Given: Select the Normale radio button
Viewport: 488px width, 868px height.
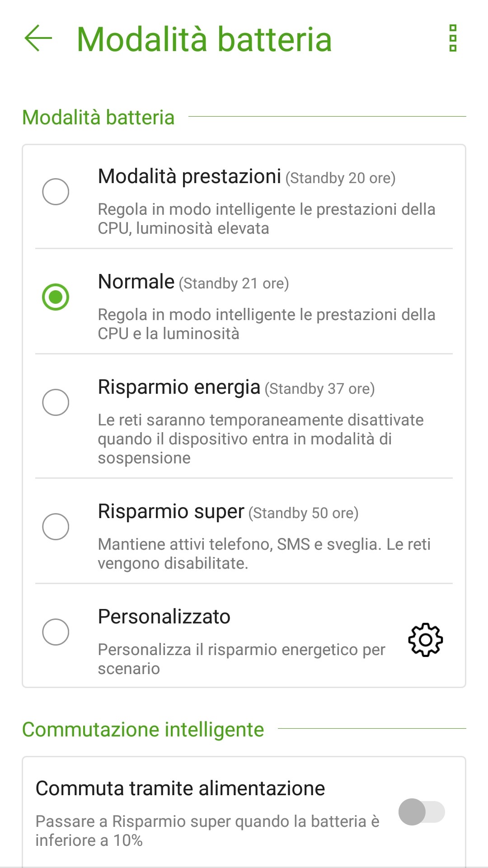Looking at the screenshot, I should [56, 297].
